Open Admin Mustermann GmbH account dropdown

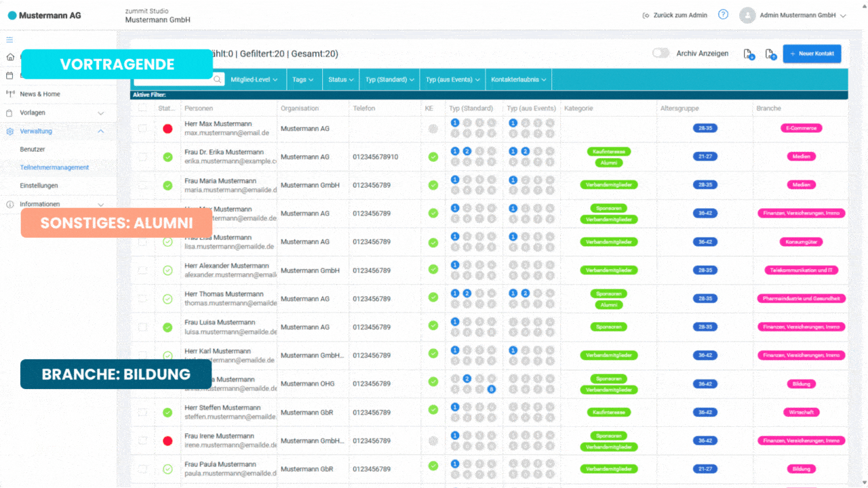pos(803,15)
